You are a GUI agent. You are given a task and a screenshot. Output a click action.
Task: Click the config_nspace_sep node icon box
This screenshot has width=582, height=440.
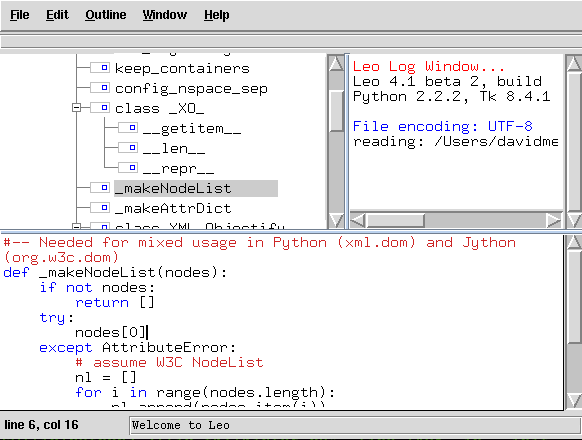(100, 88)
